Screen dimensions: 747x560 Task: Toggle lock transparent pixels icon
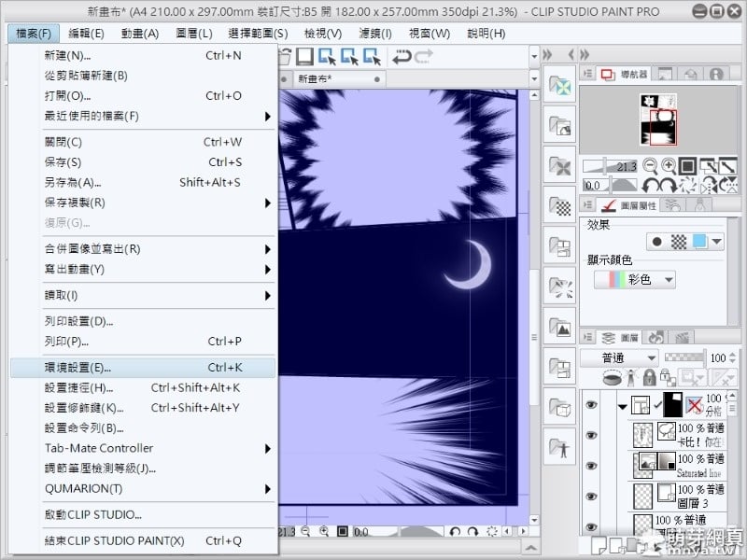tap(668, 377)
